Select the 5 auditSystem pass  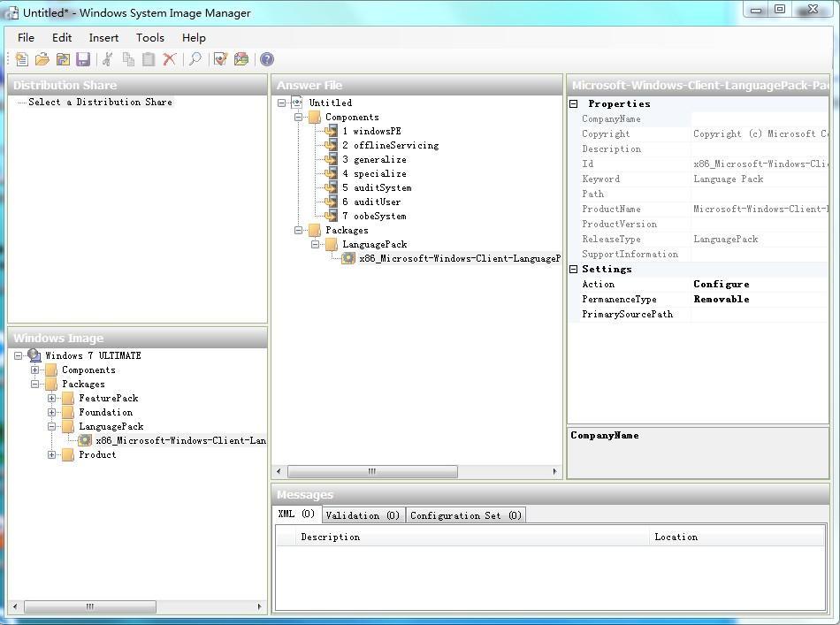click(x=377, y=187)
